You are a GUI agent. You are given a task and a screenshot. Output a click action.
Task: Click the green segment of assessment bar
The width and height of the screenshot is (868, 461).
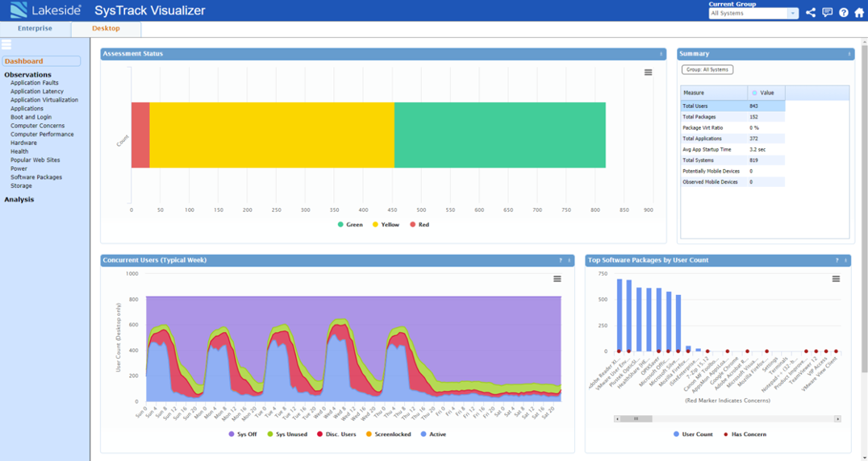(x=500, y=135)
